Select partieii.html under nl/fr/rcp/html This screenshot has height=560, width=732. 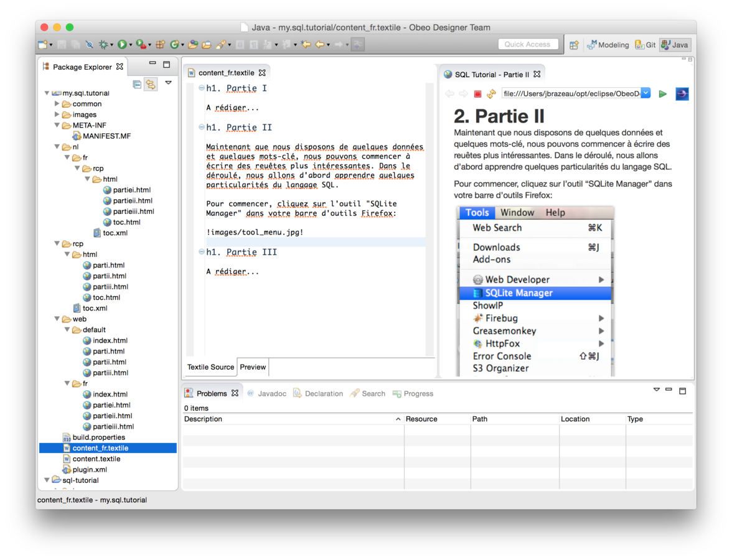coord(128,200)
